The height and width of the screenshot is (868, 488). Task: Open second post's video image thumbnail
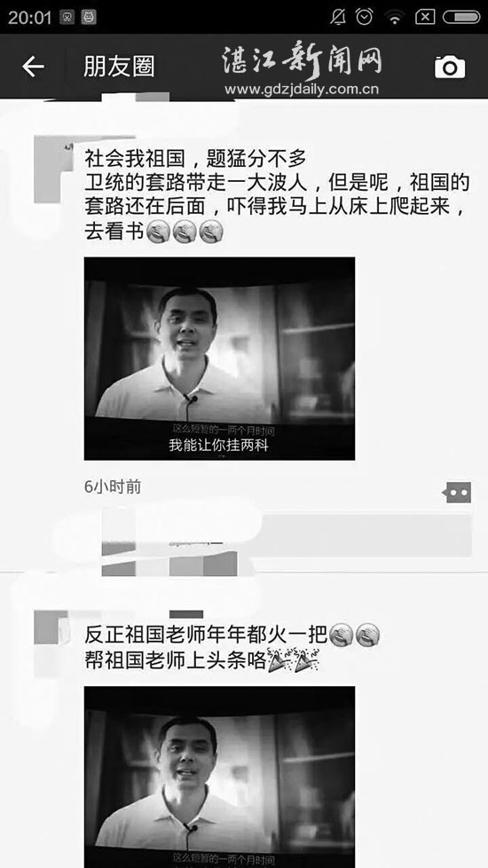[x=220, y=777]
